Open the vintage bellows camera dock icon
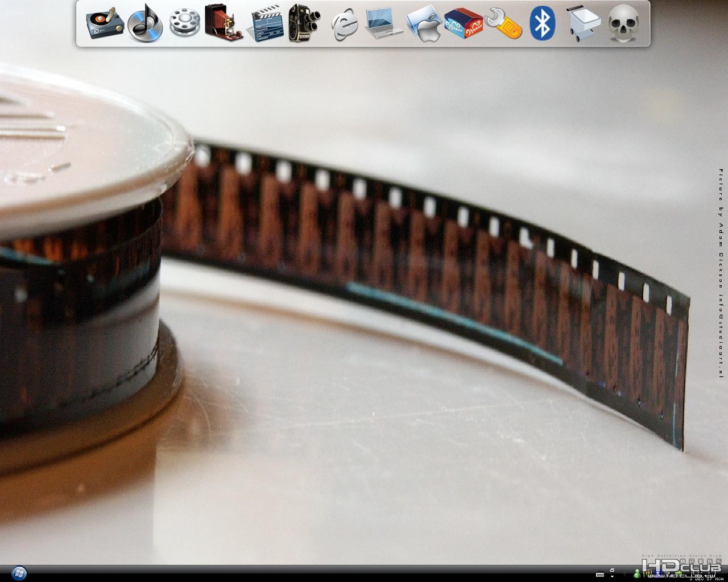728x582 pixels. click(224, 22)
